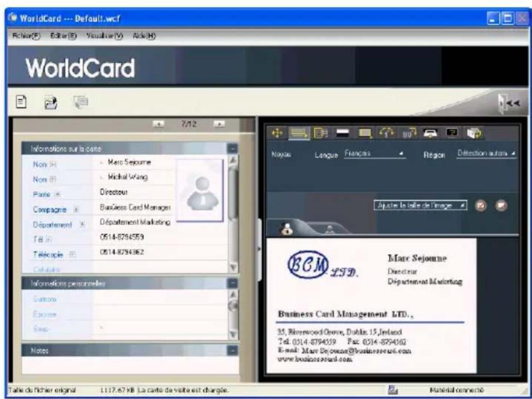Minimize the WorldCard window
Screen dimensions: 532x399
[x=493, y=19]
